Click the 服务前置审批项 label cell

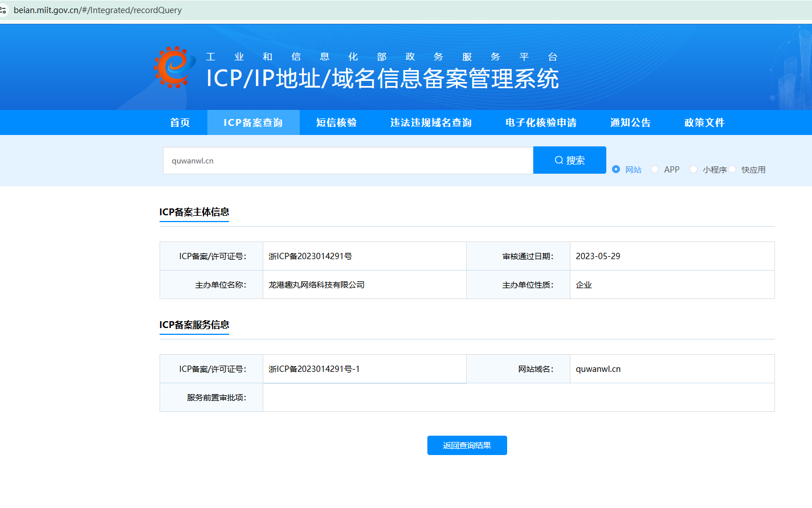211,398
